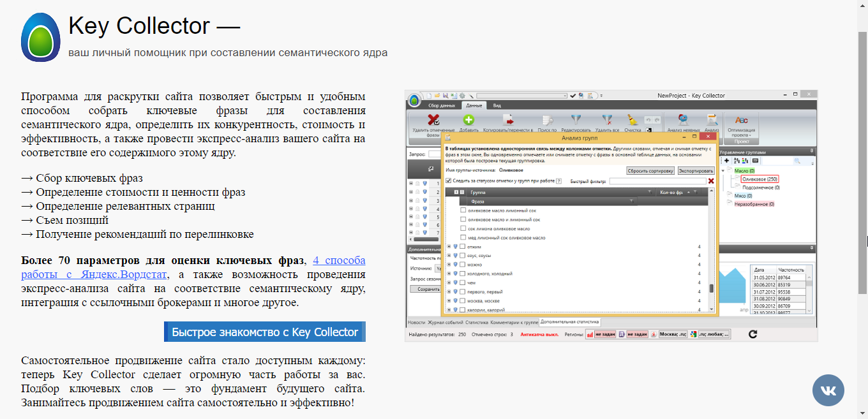Click 'Антикапча выкл.' status text
The width and height of the screenshot is (868, 419).
click(x=540, y=334)
